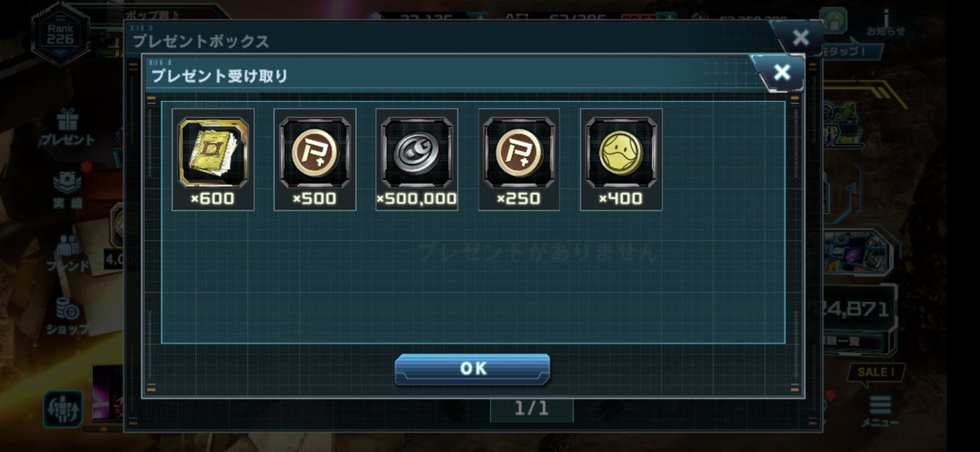Click the OK button

472,369
